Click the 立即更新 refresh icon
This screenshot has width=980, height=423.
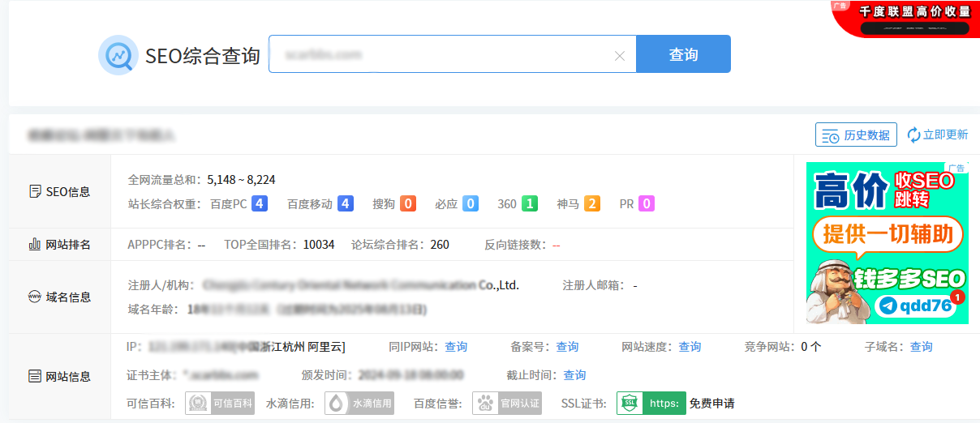pos(913,135)
